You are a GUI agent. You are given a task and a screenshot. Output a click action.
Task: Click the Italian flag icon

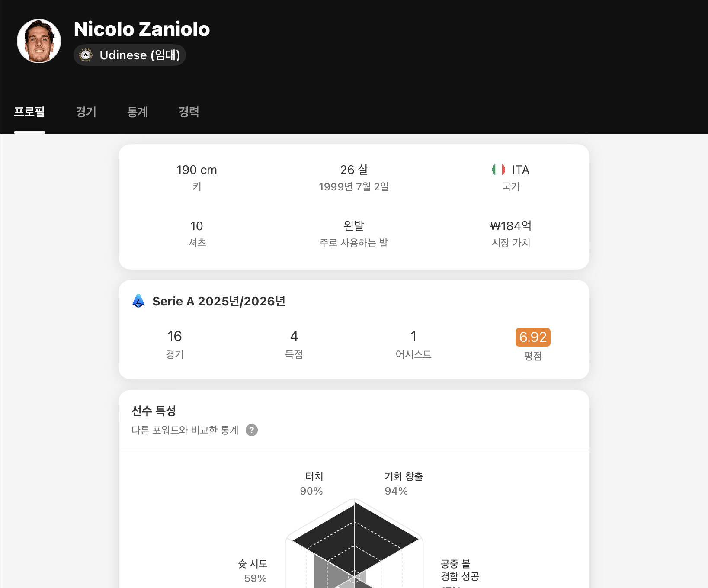tap(498, 170)
